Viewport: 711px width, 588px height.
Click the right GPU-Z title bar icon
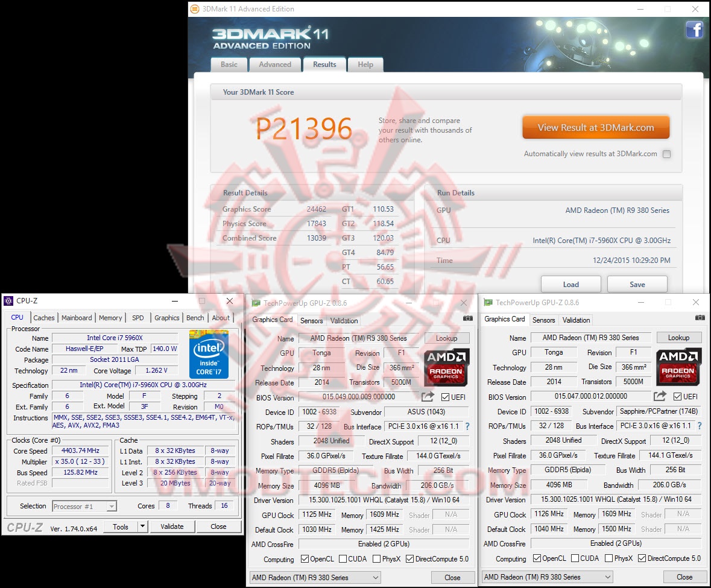click(x=488, y=302)
